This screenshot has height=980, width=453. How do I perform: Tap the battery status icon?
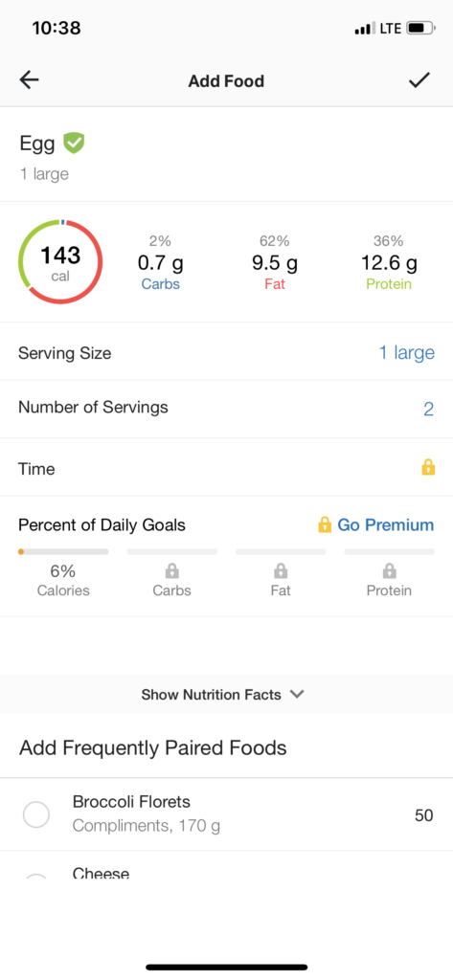(x=421, y=28)
